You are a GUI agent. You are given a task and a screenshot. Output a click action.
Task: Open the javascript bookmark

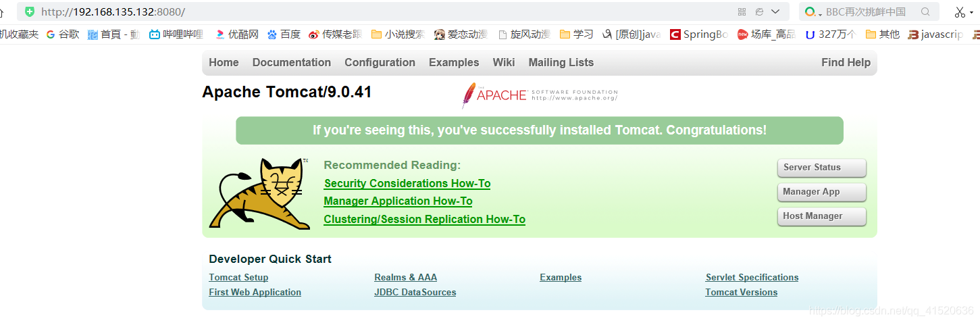pyautogui.click(x=936, y=34)
